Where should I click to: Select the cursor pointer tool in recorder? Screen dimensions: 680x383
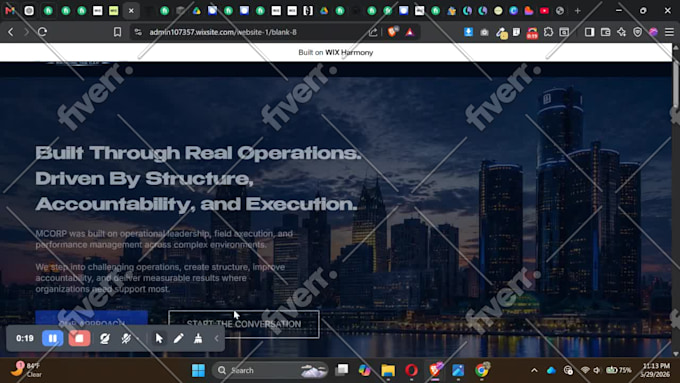click(159, 338)
